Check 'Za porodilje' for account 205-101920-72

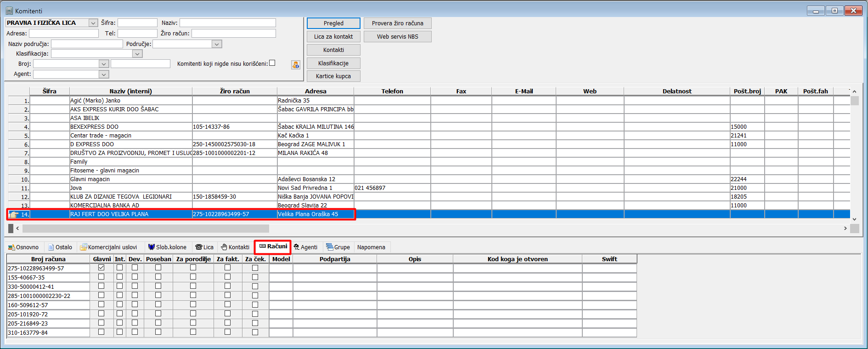coord(193,314)
